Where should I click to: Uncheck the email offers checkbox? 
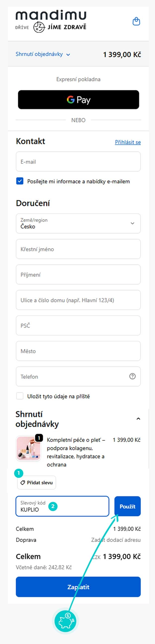click(20, 181)
